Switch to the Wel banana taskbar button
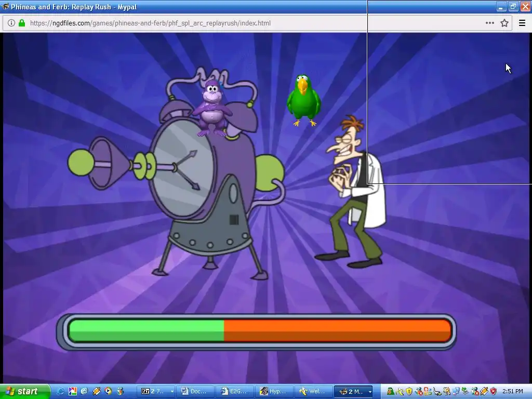532x399 pixels. [313, 392]
